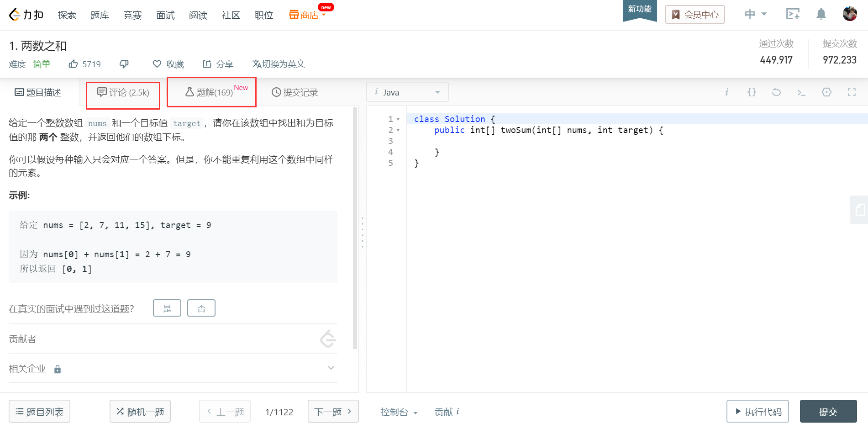868x429 pixels.
Task: Open user avatar menu
Action: pyautogui.click(x=850, y=14)
